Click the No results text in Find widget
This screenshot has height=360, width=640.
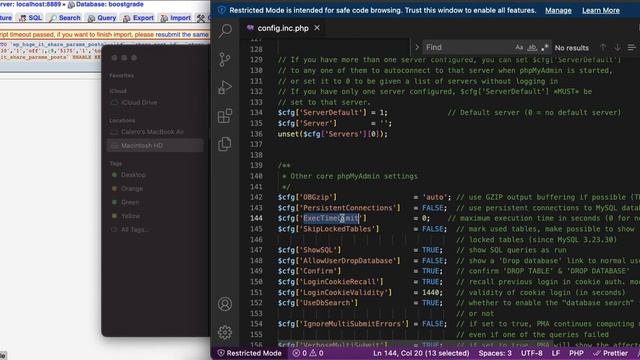coord(571,48)
